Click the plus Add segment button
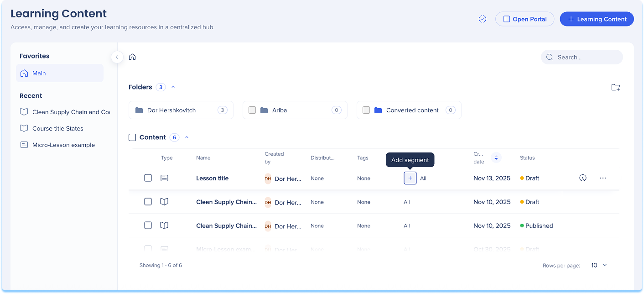The width and height of the screenshot is (644, 294). tap(410, 178)
